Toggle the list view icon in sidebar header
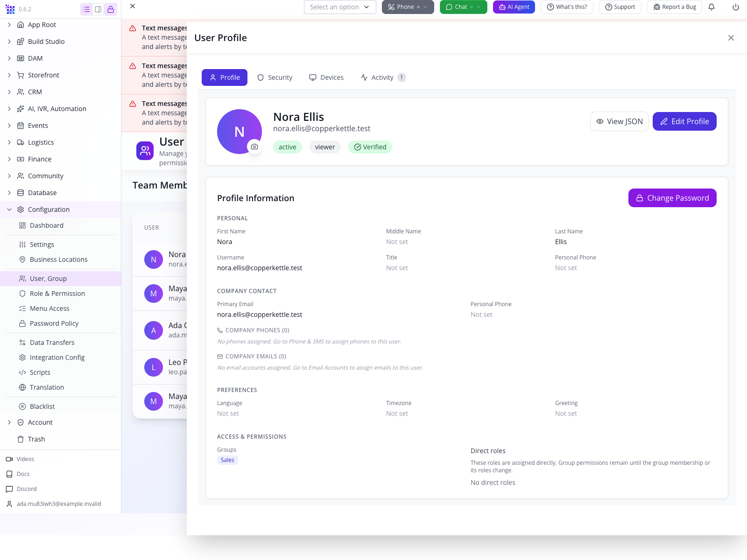The width and height of the screenshot is (747, 560). [86, 9]
